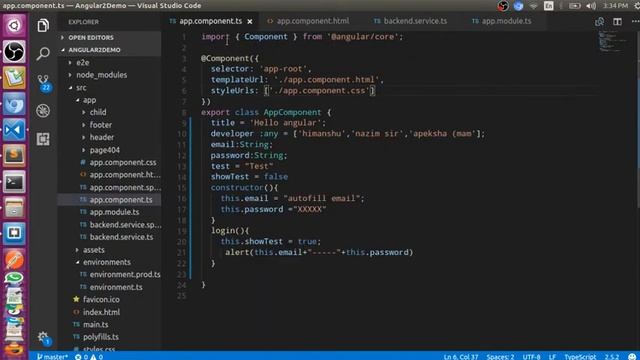Click 2.5.2 TypeScript version indicator
The image size is (640, 360).
click(611, 357)
